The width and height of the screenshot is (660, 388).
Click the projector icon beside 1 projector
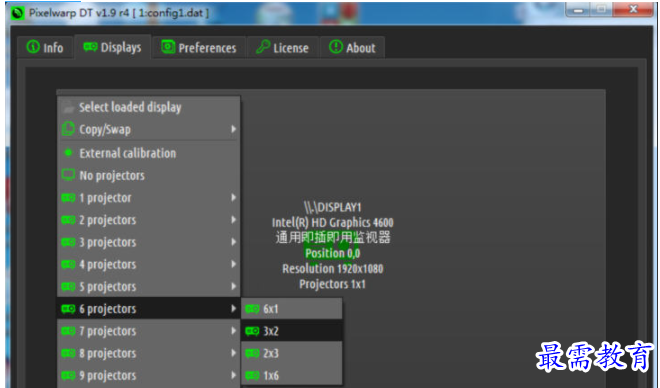[68, 197]
